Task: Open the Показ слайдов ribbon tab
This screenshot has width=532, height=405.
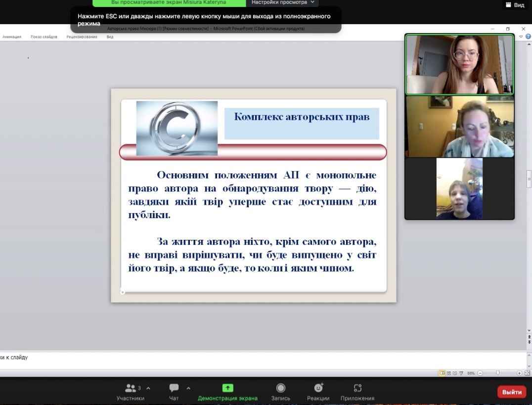Action: (44, 37)
